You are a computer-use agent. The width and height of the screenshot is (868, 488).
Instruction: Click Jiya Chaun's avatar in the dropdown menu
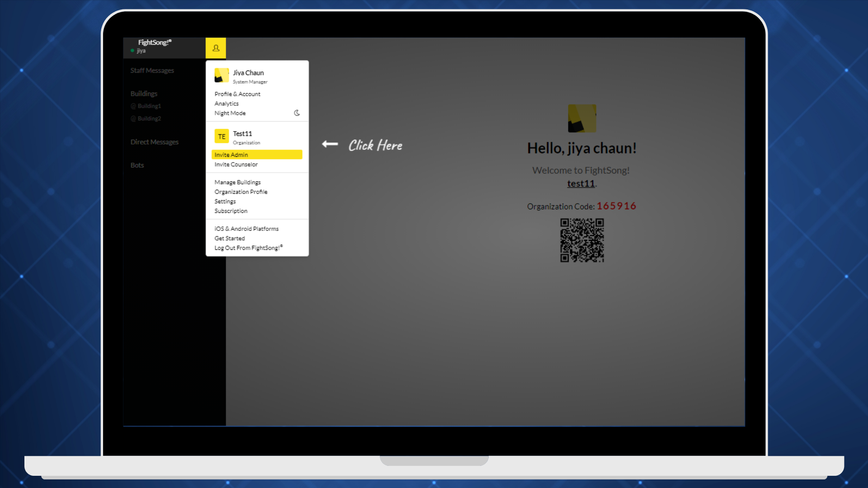pyautogui.click(x=222, y=75)
